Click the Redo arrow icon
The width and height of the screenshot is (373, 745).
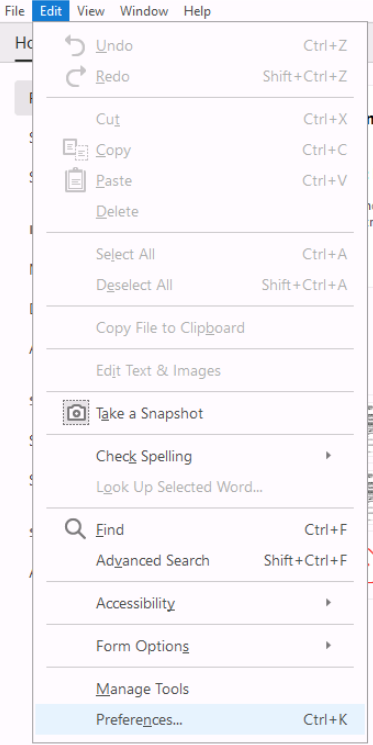pyautogui.click(x=75, y=76)
